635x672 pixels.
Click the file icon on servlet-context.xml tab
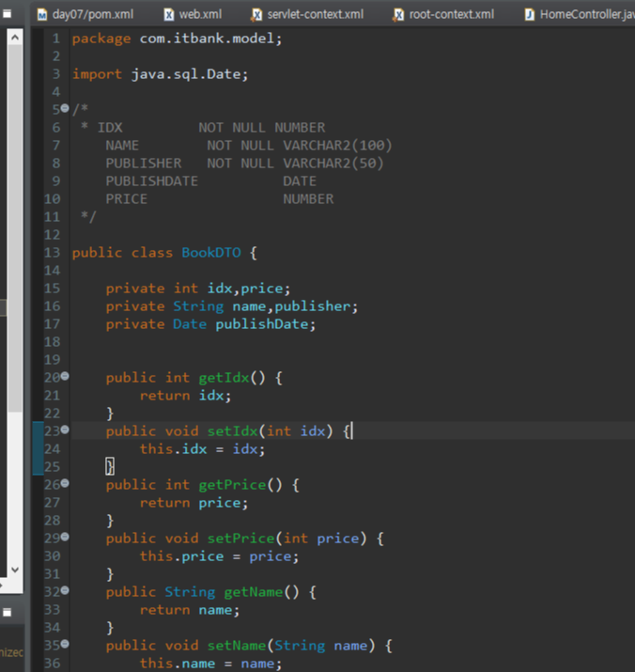click(x=256, y=15)
